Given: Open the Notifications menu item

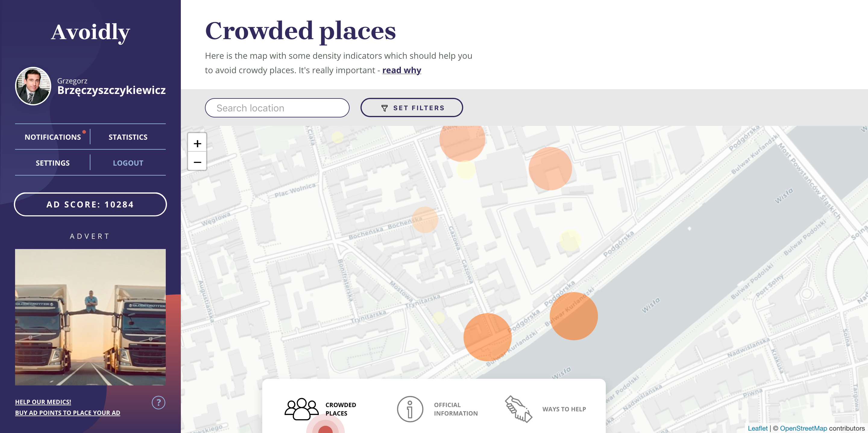Looking at the screenshot, I should pos(52,137).
